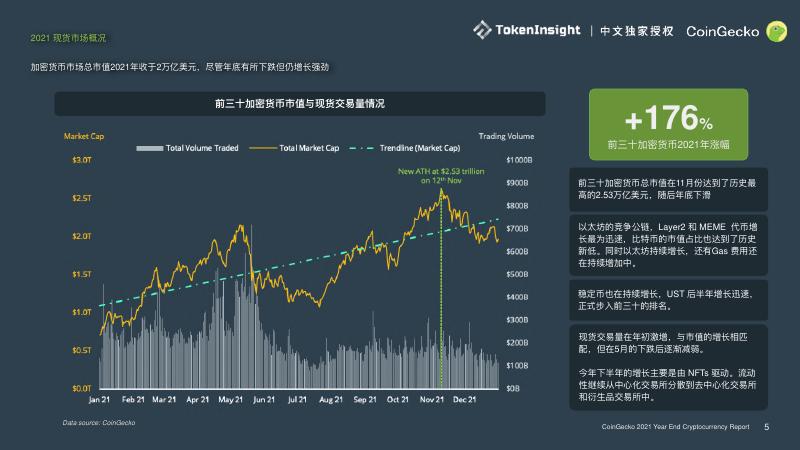The height and width of the screenshot is (450, 800).
Task: Click the TokenInsight brand name
Action: [x=538, y=31]
